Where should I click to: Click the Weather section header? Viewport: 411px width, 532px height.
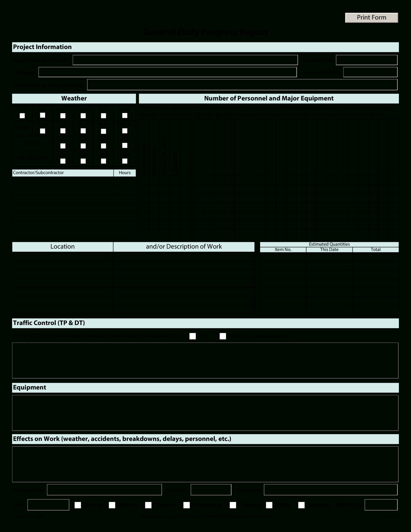click(x=73, y=99)
